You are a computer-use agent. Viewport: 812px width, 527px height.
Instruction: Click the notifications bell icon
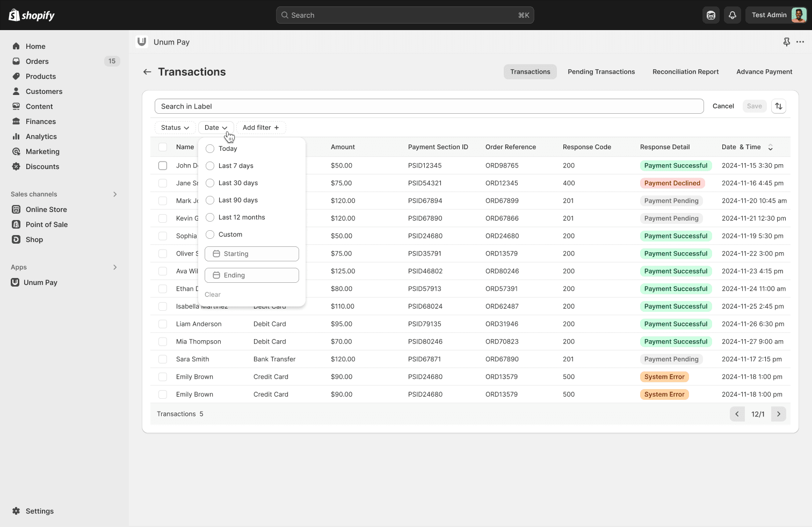click(732, 15)
